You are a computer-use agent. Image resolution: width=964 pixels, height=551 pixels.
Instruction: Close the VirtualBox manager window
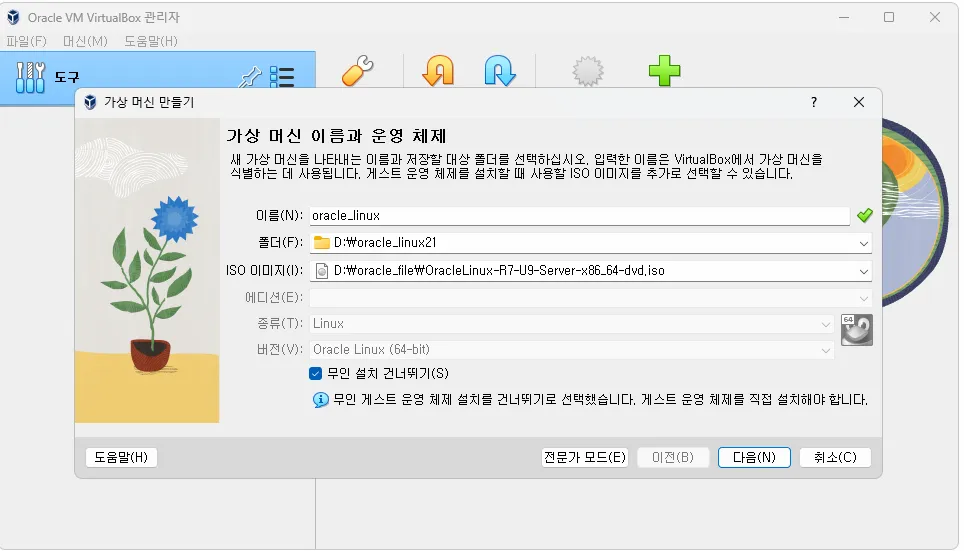click(x=934, y=17)
